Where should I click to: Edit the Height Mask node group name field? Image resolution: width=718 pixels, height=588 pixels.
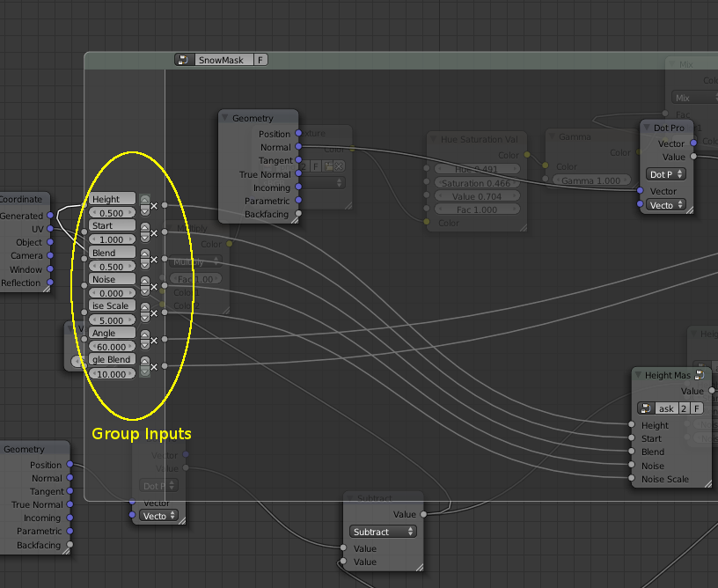(x=667, y=408)
